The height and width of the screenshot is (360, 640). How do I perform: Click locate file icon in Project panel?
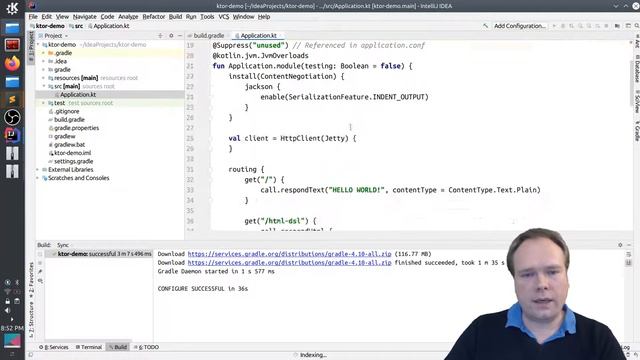click(160, 36)
